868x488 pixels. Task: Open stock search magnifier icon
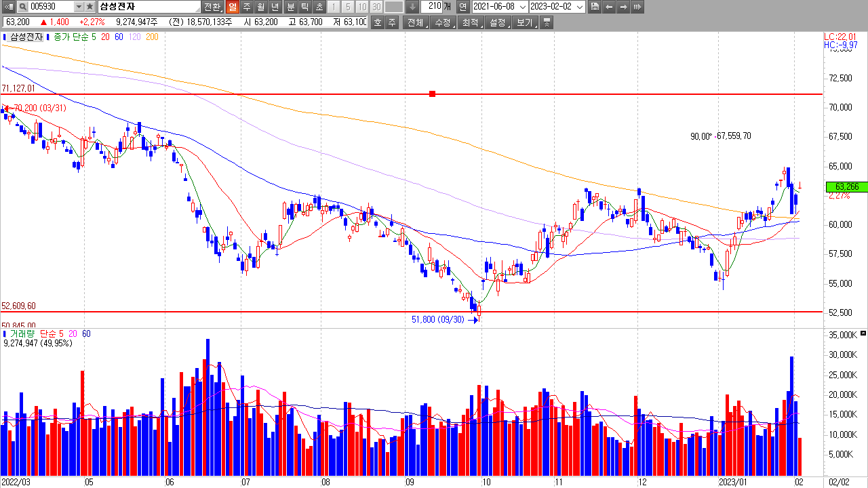click(22, 7)
